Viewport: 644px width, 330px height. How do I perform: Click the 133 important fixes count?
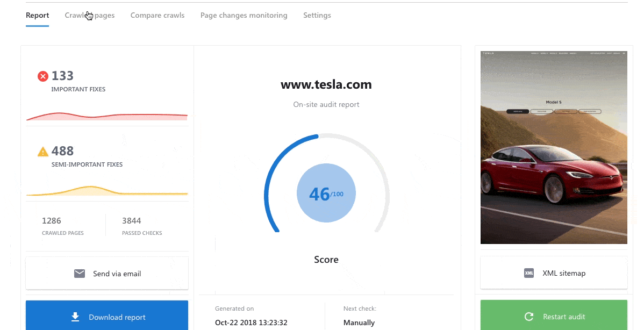[x=62, y=76]
